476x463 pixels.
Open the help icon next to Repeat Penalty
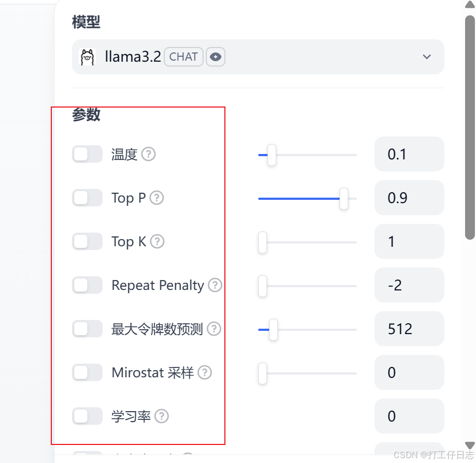click(215, 285)
